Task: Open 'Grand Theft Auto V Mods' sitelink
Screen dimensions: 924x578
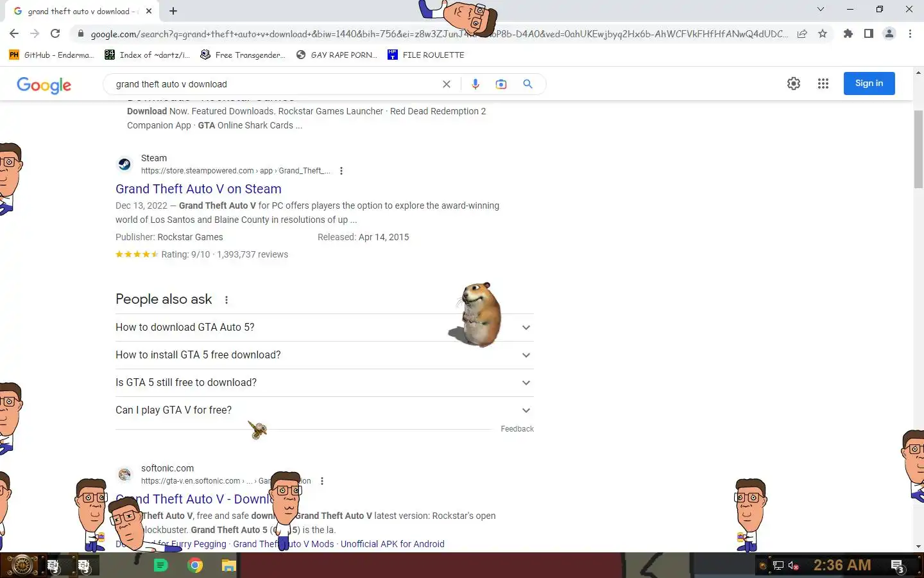Action: (284, 544)
